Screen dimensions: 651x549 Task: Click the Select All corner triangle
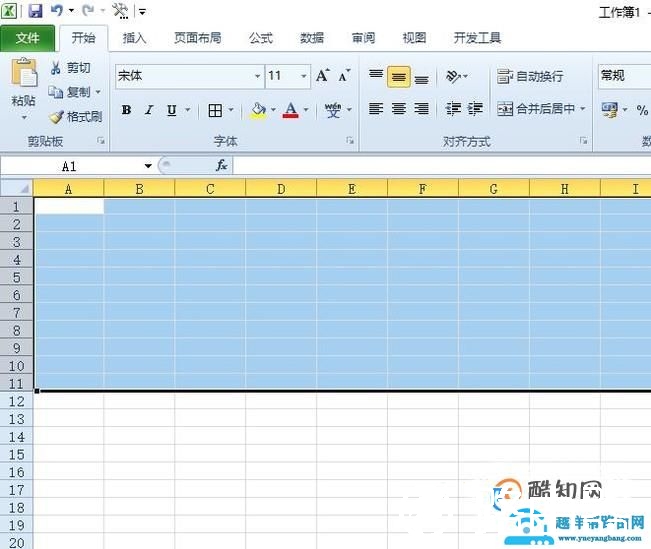17,188
